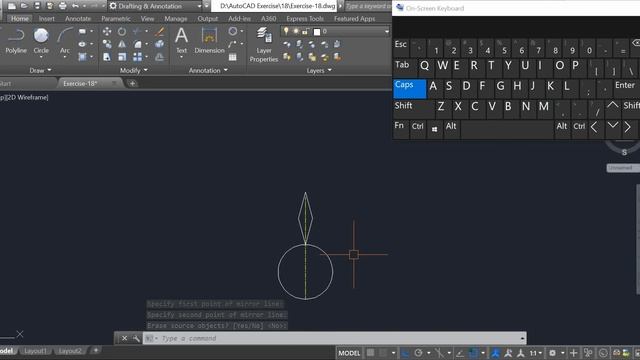Toggle Polar tracking in status bar
The height and width of the screenshot is (360, 640).
point(418,353)
